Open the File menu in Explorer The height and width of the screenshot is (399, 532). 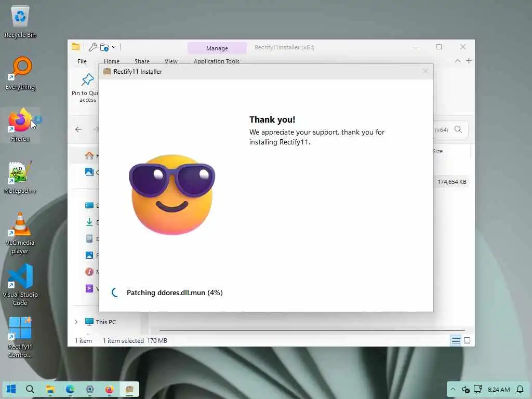pyautogui.click(x=82, y=61)
